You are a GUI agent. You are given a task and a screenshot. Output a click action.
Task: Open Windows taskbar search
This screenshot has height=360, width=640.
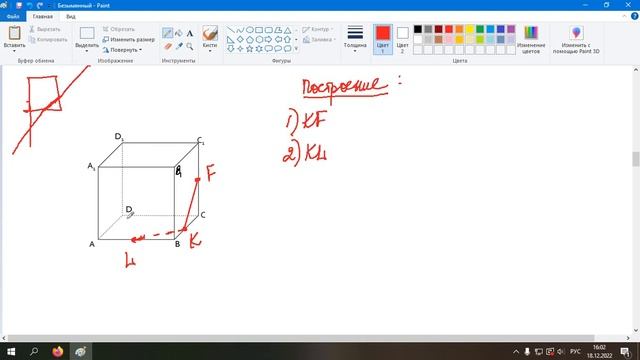[34, 351]
